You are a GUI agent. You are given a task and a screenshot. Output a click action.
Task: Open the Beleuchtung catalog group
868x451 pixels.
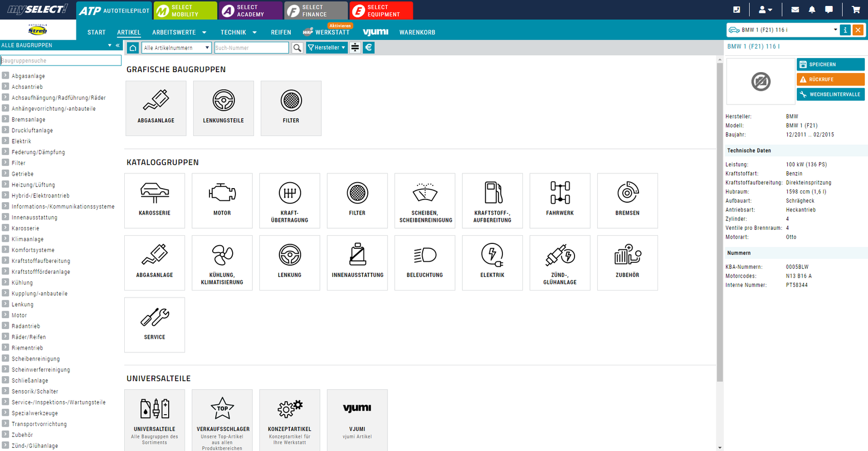tap(425, 263)
